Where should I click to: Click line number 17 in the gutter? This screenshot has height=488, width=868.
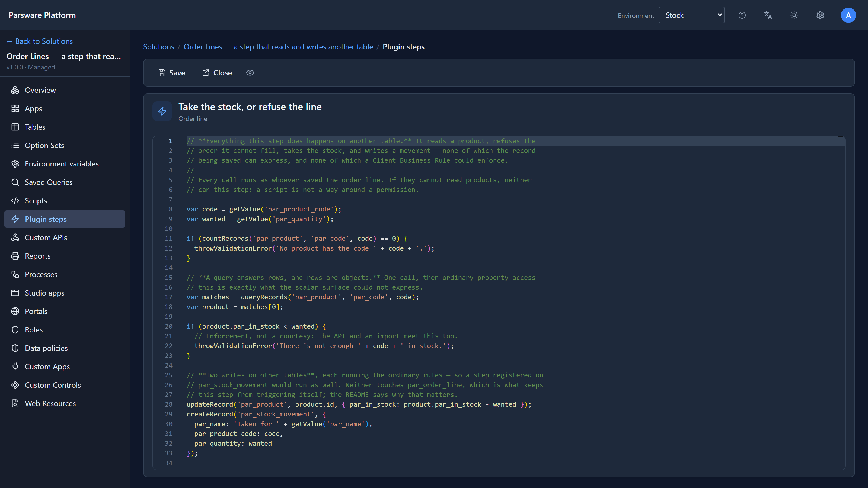click(168, 297)
